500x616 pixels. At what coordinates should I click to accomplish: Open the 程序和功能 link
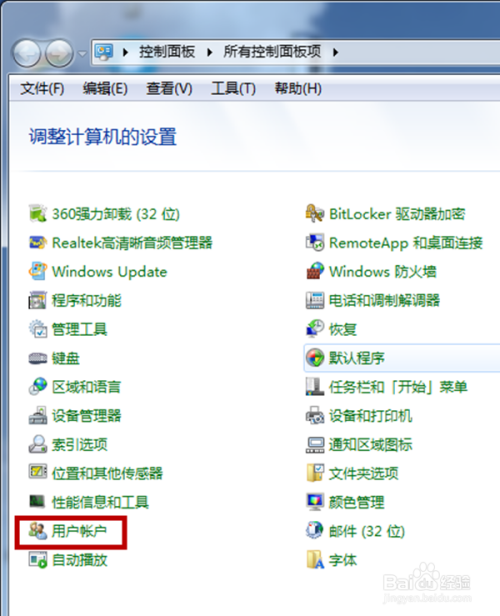87,301
